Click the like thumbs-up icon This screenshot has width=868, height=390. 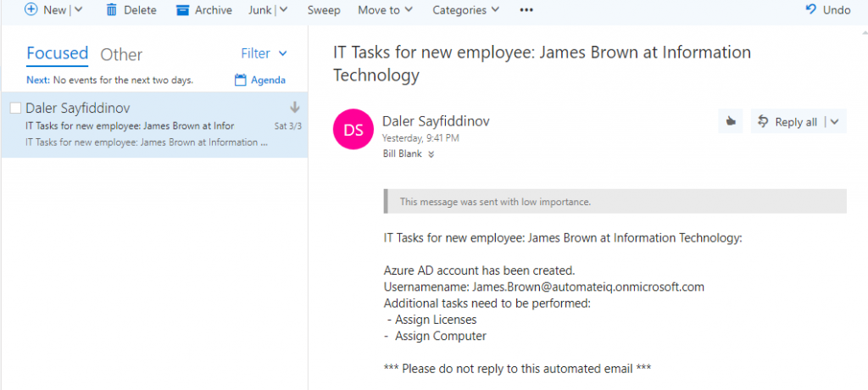[x=731, y=122]
